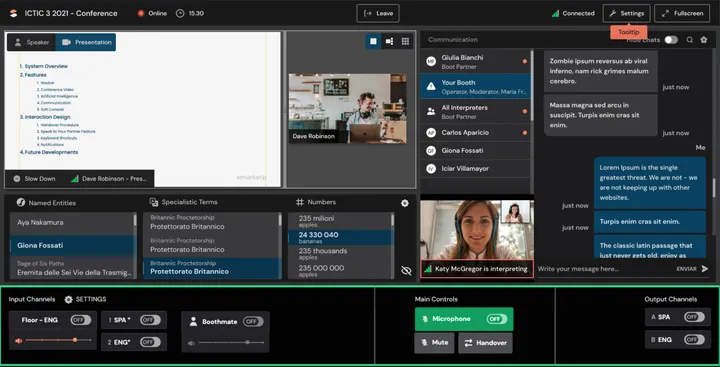This screenshot has height=367, width=720.
Task: Click the Leave button
Action: 378,13
